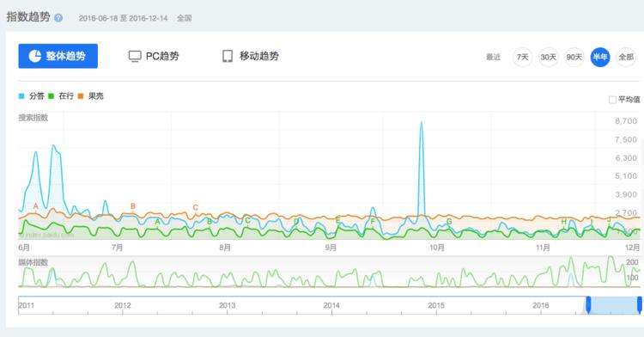Click the left handle of timeline range slider
644x337 pixels.
tap(588, 305)
